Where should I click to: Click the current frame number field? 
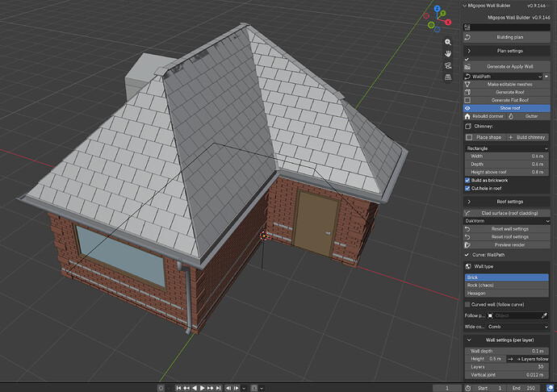pyautogui.click(x=447, y=388)
